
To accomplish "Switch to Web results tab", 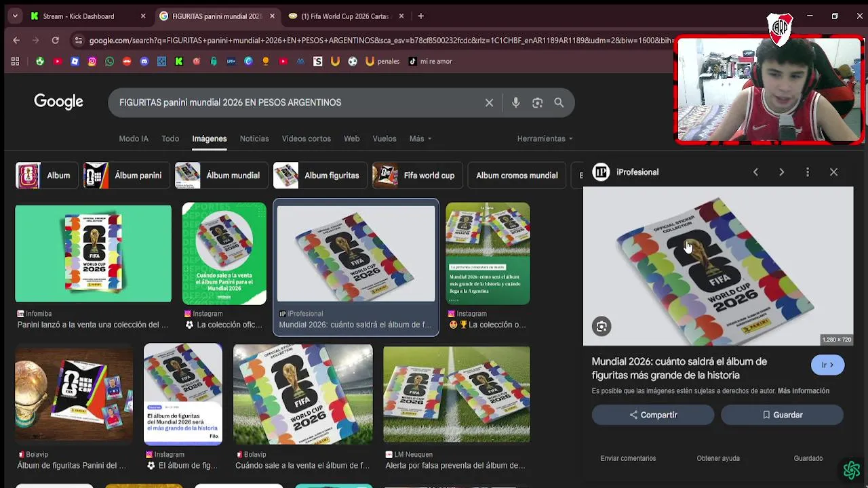I will pos(351,138).
